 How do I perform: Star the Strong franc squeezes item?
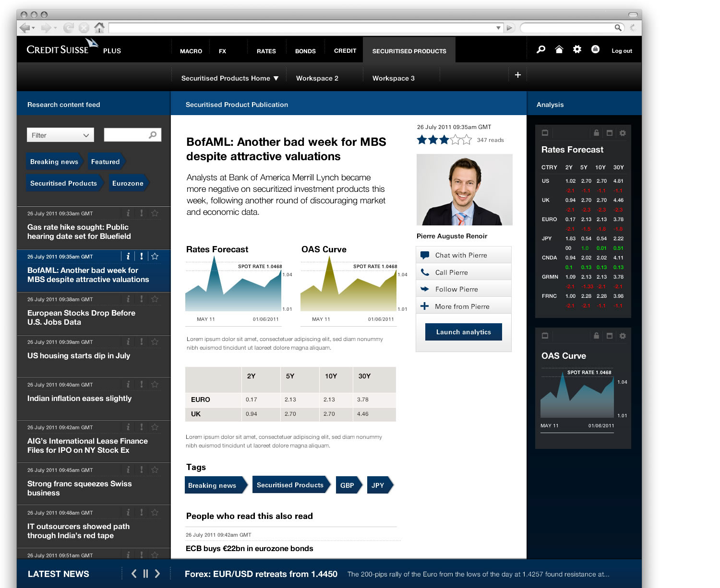155,470
